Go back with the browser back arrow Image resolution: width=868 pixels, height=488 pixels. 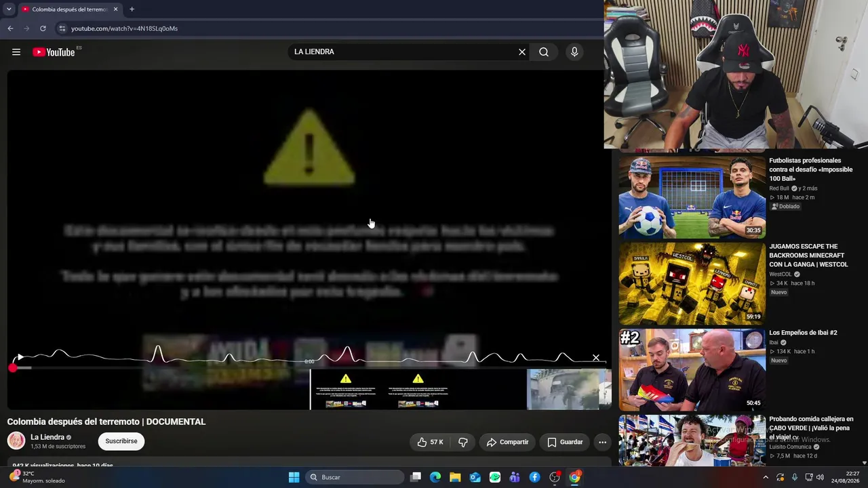10,28
